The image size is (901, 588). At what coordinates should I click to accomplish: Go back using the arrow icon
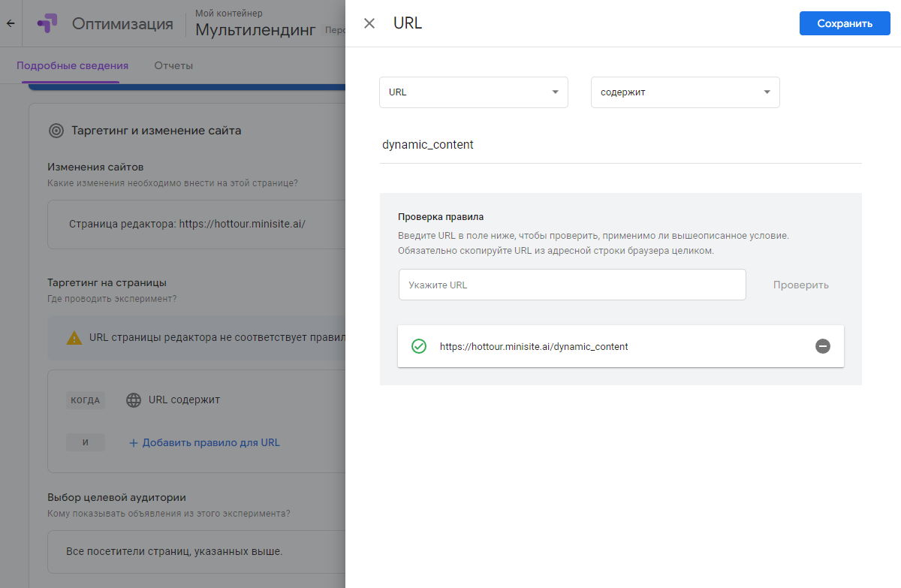[11, 23]
